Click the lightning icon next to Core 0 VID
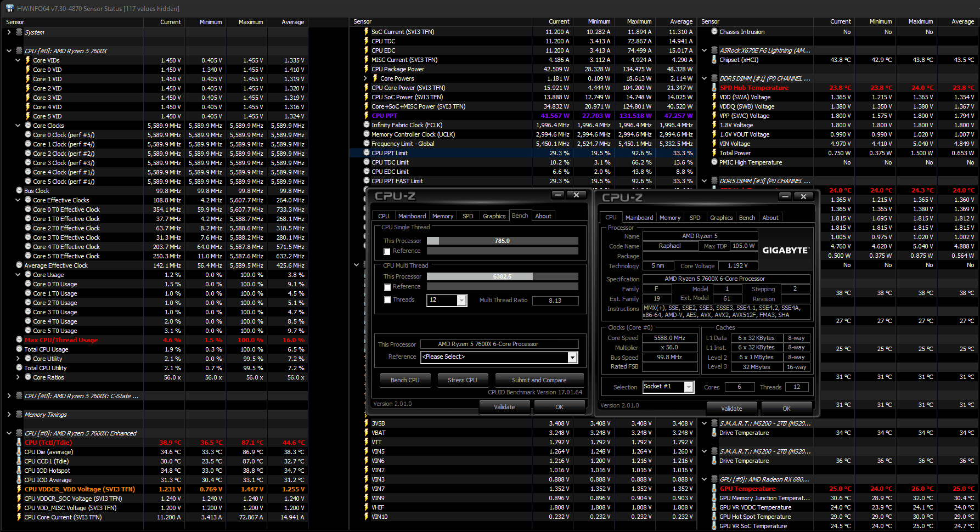Screen dimensions: 980x532 coord(28,70)
